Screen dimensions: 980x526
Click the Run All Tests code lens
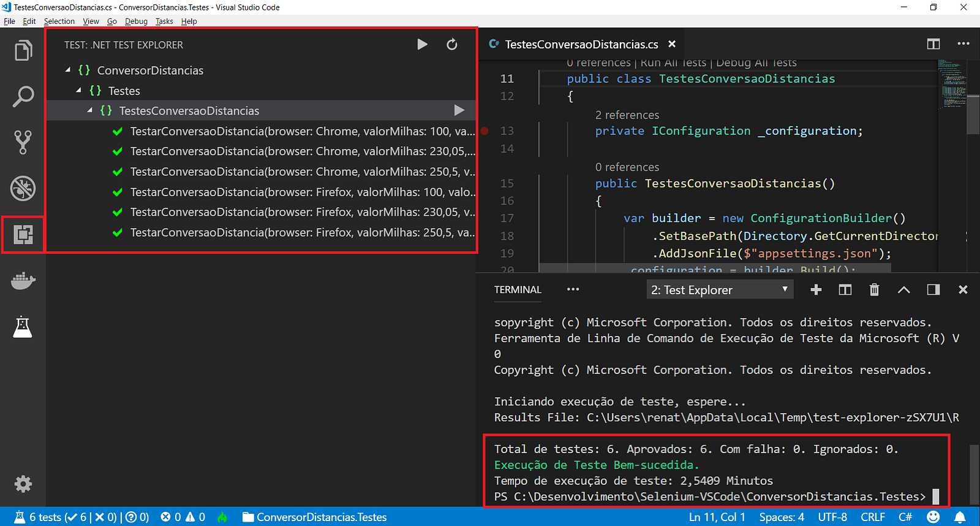point(673,63)
